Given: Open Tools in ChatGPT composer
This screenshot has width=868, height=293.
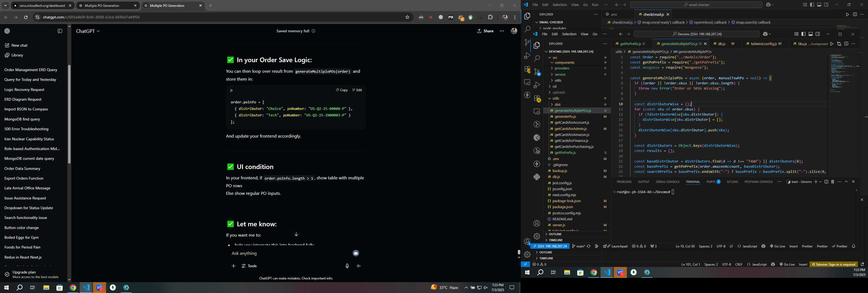Looking at the screenshot, I should [249, 266].
